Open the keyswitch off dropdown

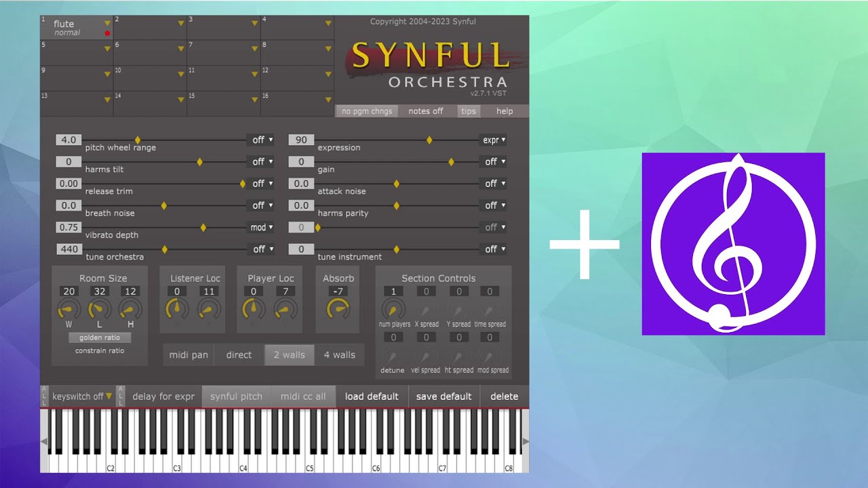coord(81,396)
